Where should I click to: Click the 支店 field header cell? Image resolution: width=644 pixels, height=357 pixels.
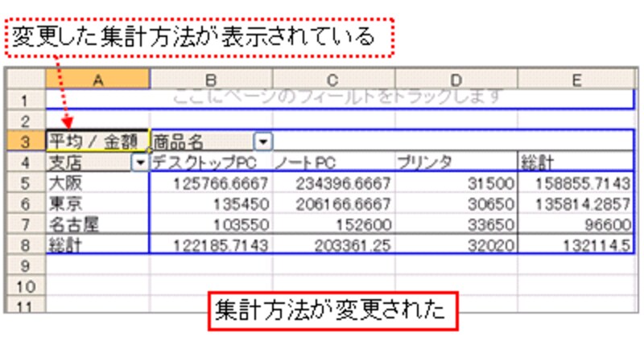(97, 162)
